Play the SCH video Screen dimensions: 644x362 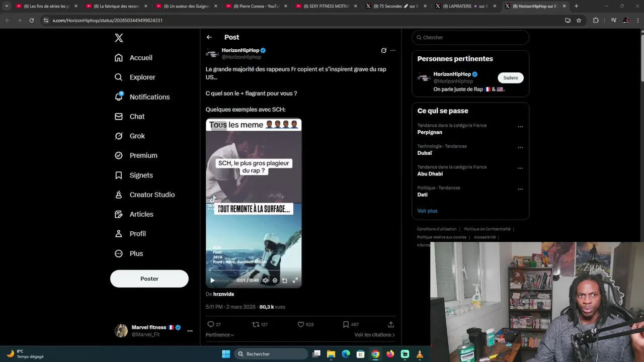pos(212,281)
